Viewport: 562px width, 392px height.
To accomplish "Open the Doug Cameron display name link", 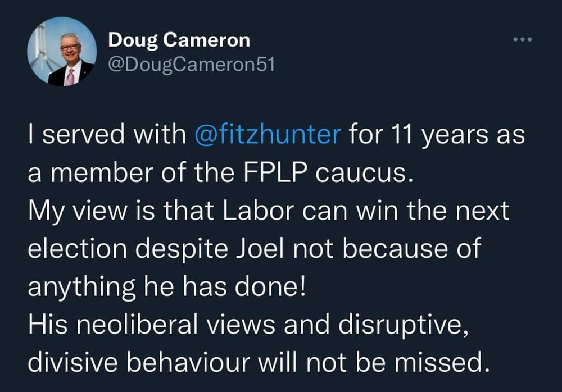I will click(x=179, y=40).
